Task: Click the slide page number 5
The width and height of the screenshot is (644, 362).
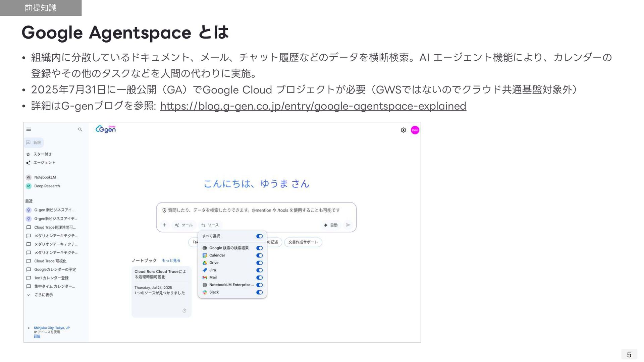Action: [629, 355]
